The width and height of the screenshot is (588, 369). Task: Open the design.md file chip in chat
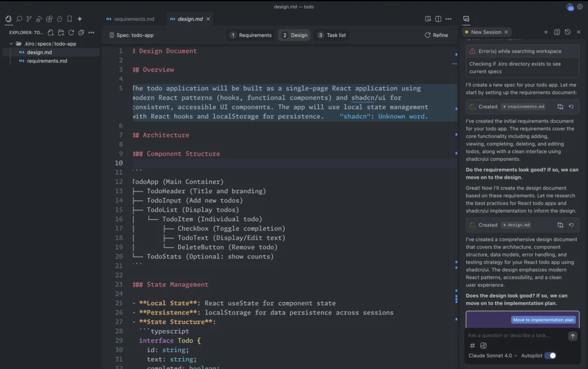(x=516, y=225)
